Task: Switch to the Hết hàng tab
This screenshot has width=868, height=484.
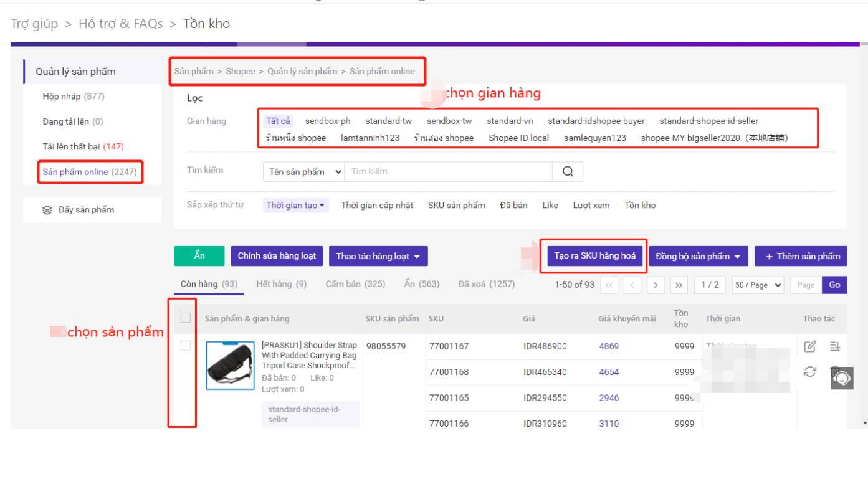Action: coord(281,284)
